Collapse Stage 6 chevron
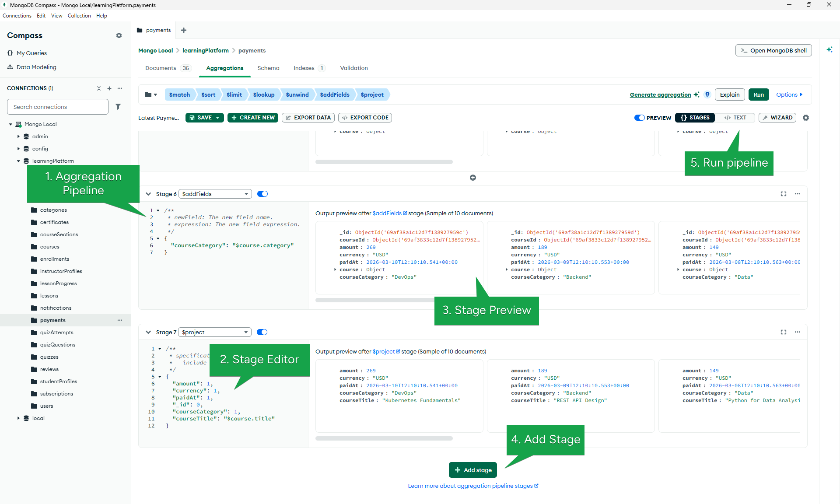840x504 pixels. pos(148,194)
